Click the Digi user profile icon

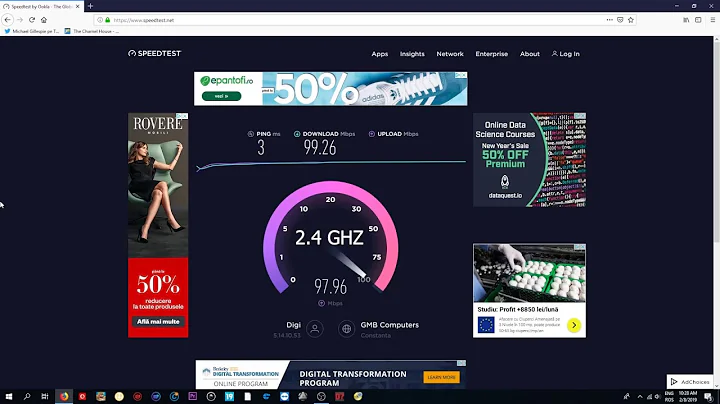315,329
